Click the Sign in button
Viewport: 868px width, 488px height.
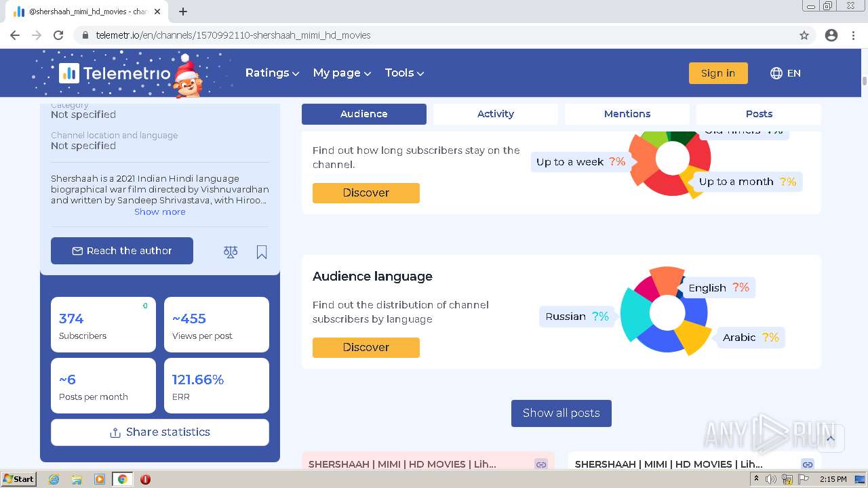pyautogui.click(x=718, y=73)
